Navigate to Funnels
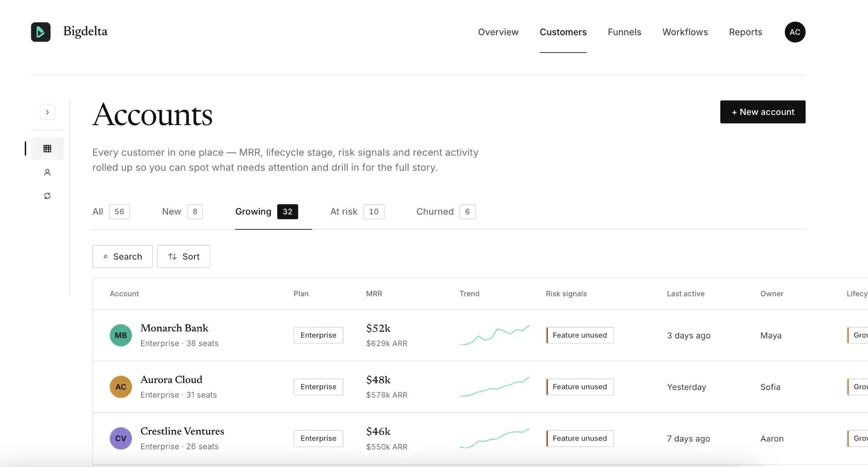The image size is (868, 467). point(624,32)
